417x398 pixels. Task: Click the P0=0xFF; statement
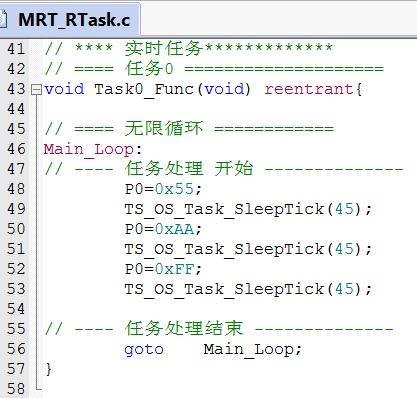163,269
